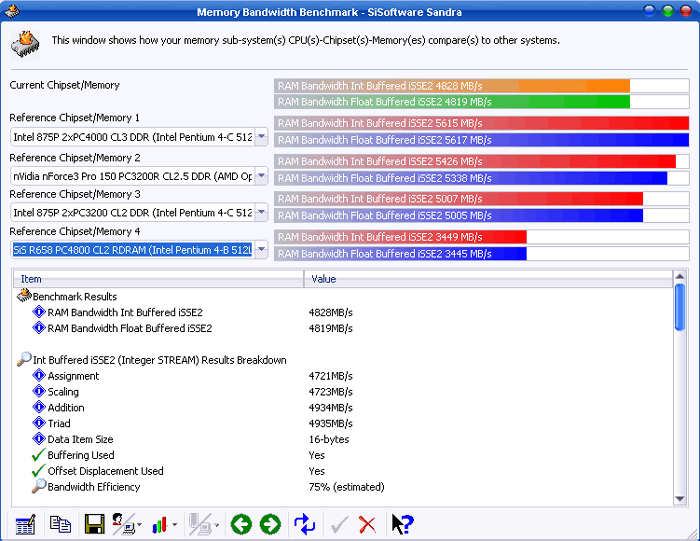
Task: Click the blue Float Buffered 5005 MB/s bar
Action: [x=459, y=216]
